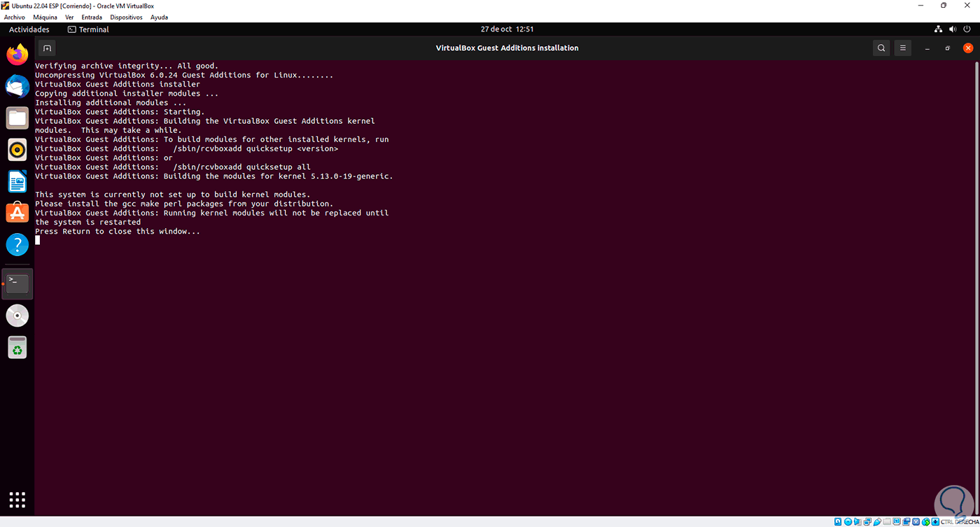Click the display indicator in VirtualBox status bar
Viewport: 980px width, 527px height.
tap(897, 521)
